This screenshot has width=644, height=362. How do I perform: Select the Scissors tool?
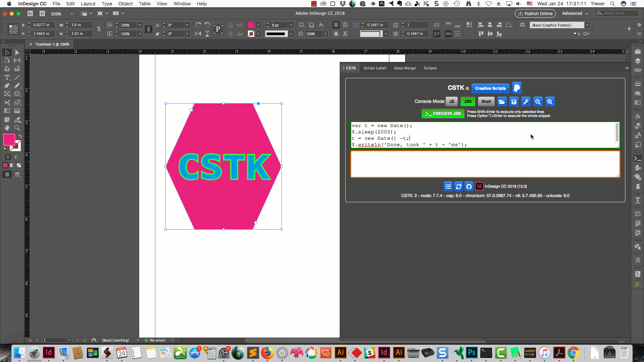(x=7, y=103)
